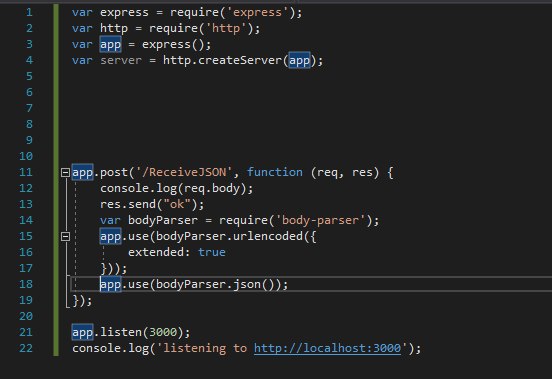This screenshot has height=379, width=552.
Task: Click the function keyword on line 11
Action: coord(275,172)
